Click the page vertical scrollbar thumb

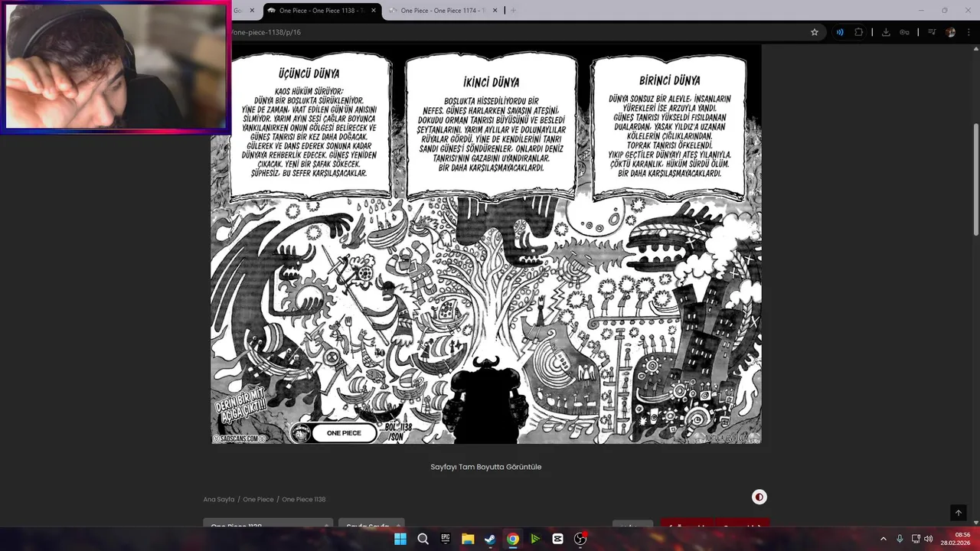point(975,180)
